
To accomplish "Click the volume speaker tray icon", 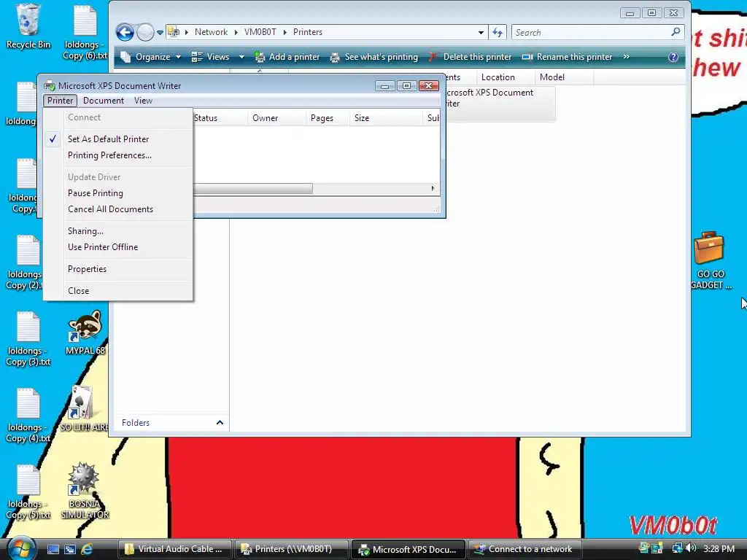I will click(691, 548).
